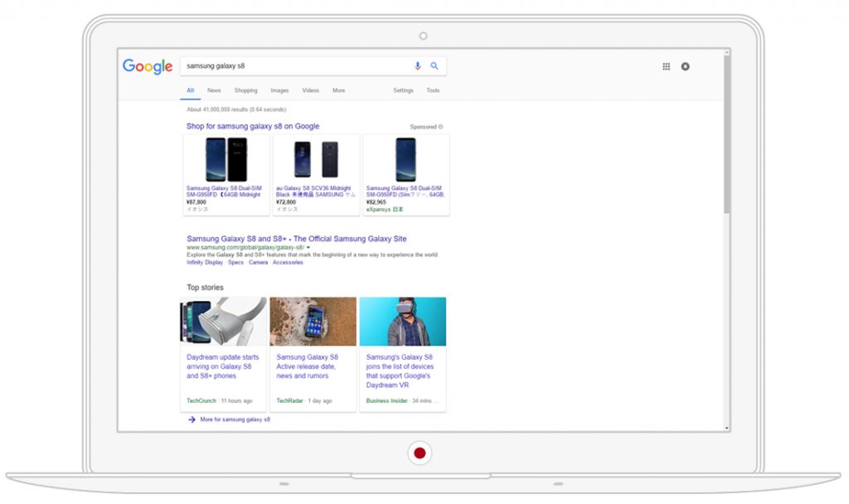This screenshot has height=504, width=849.
Task: Open 'Daydream update starts arriving' story
Action: click(222, 366)
